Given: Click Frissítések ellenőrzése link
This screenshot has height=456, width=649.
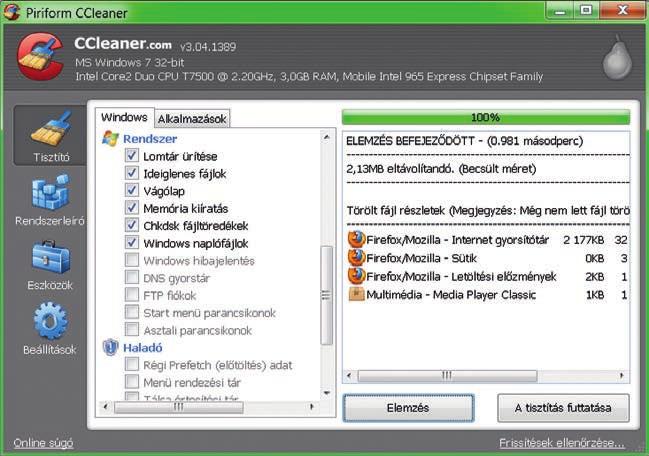Looking at the screenshot, I should (562, 443).
